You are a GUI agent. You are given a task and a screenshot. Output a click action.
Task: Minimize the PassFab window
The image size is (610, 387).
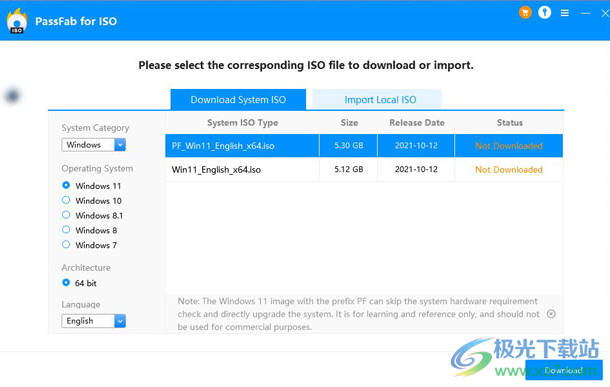click(585, 14)
